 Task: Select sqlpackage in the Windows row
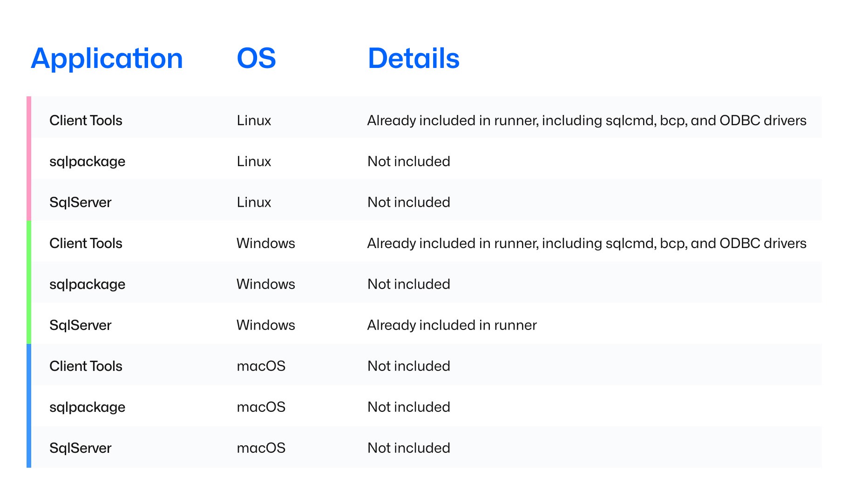[87, 285]
